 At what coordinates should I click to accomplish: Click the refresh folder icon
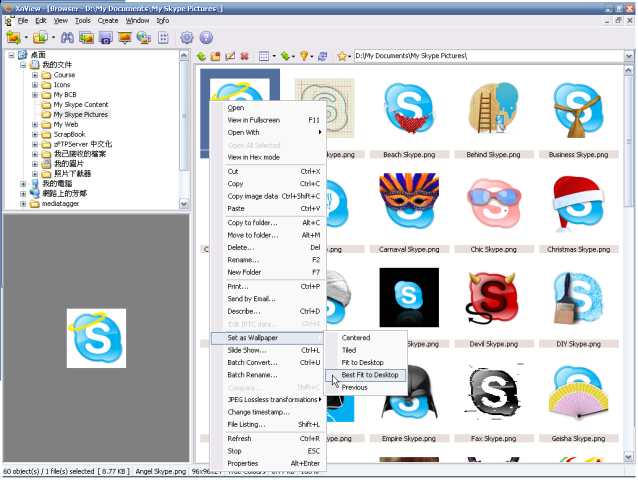click(323, 57)
